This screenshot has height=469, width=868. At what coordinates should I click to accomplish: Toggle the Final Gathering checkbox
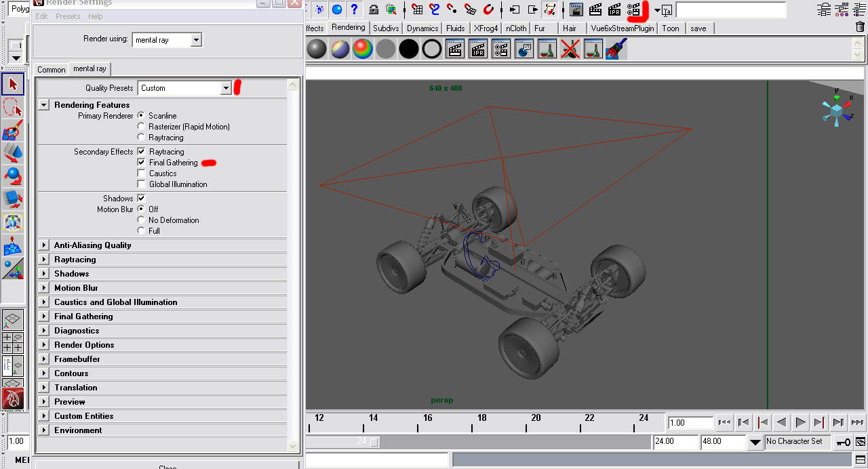141,163
